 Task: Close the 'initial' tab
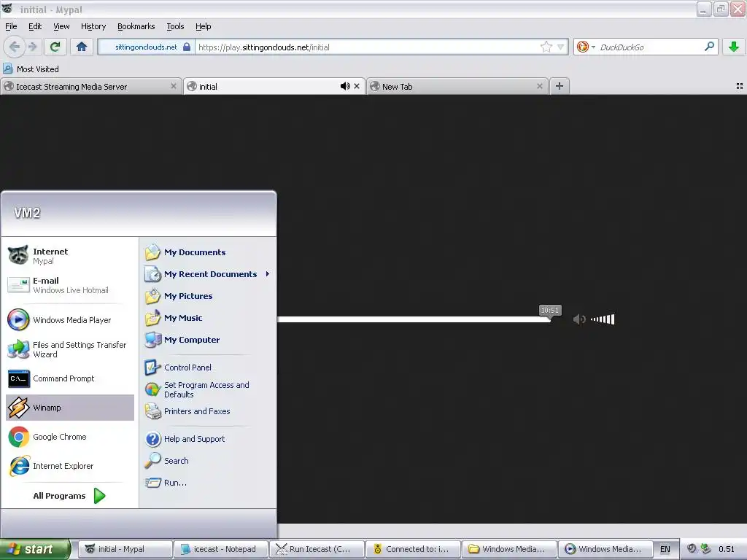(x=356, y=86)
